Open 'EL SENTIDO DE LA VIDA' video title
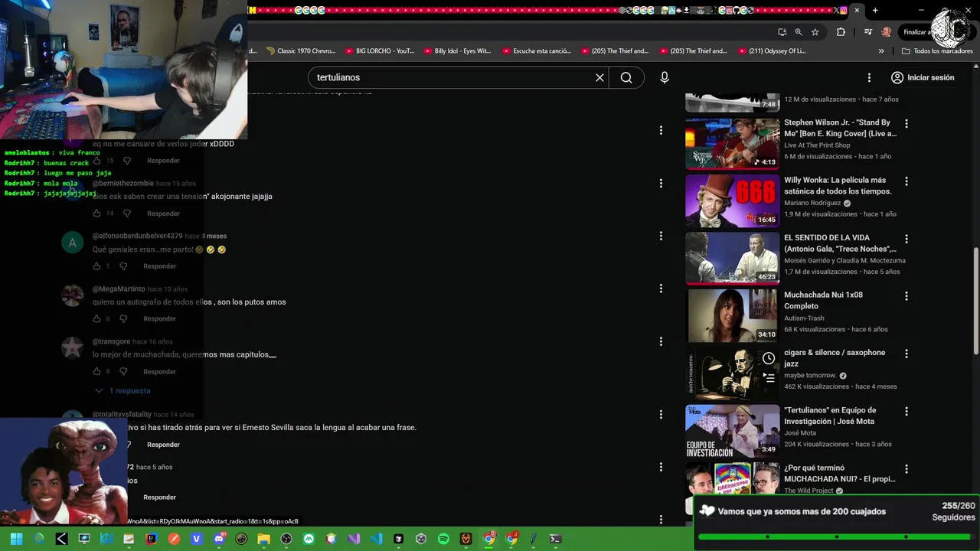The image size is (980, 551). click(840, 243)
